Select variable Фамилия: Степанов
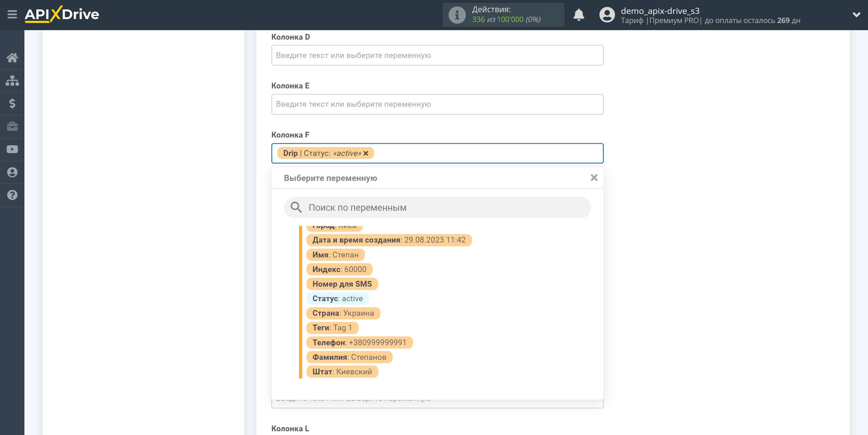Viewport: 868px width, 435px height. point(349,357)
